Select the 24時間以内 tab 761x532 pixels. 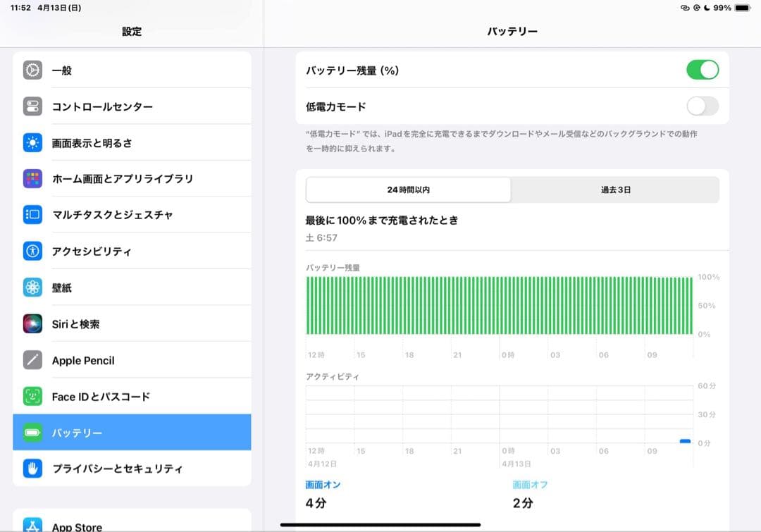coord(407,189)
